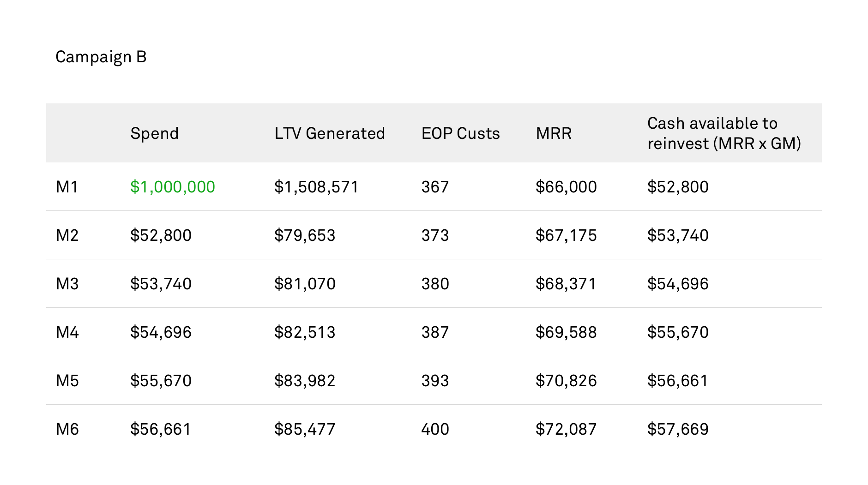Select the Spend column header

pos(154,133)
